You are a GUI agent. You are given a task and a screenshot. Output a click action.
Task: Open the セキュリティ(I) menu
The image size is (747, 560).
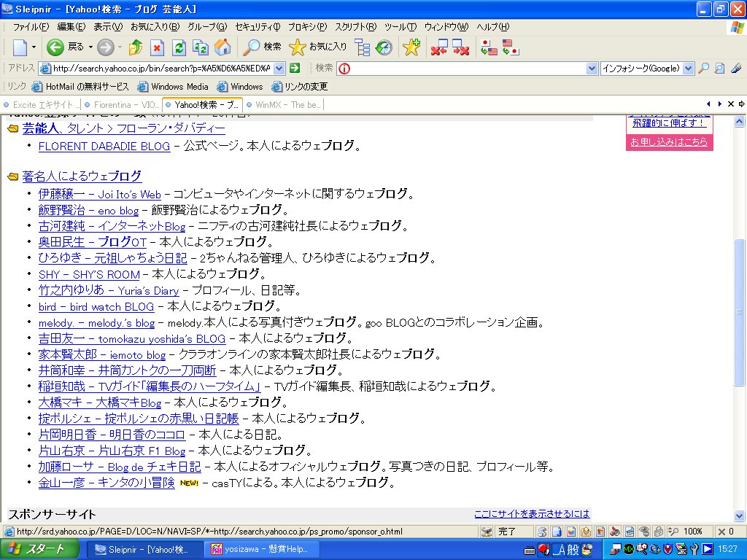pyautogui.click(x=258, y=27)
